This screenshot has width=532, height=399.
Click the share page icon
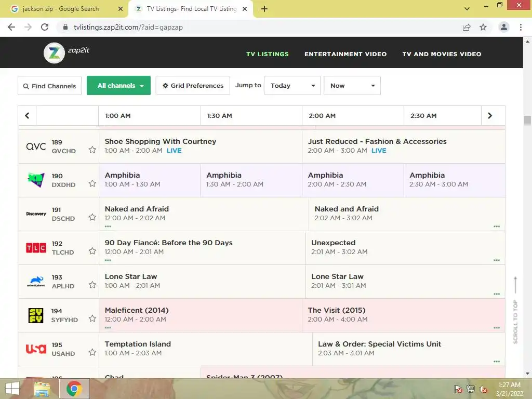[x=467, y=28]
